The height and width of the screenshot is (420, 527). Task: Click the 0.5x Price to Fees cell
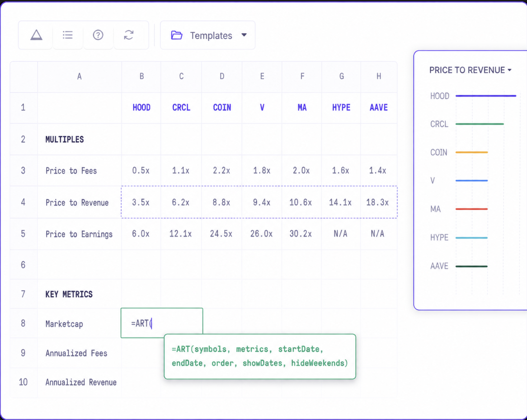coord(141,171)
